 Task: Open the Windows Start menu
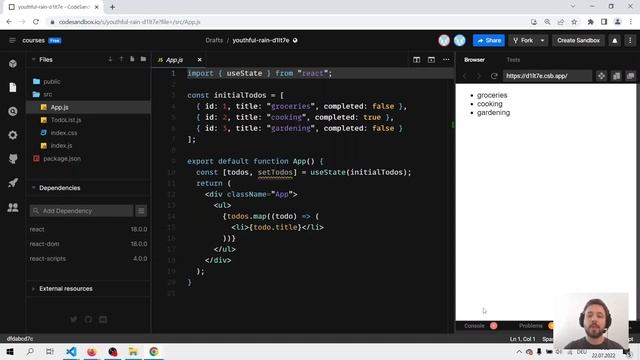click(x=10, y=351)
